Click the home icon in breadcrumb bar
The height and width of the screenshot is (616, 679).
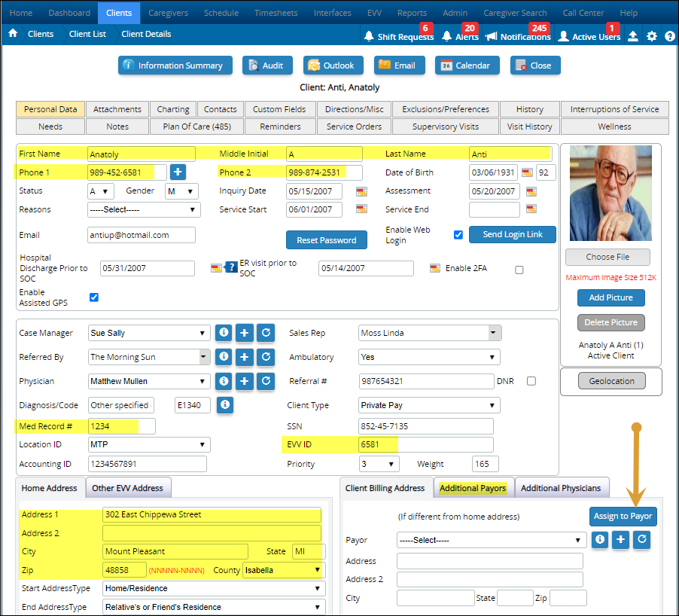(13, 33)
